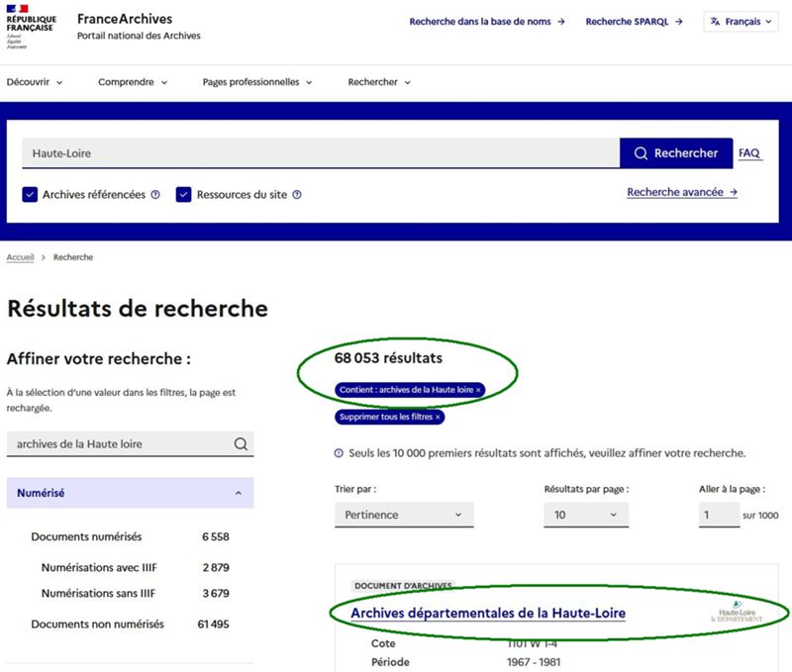
Task: Open the FAQ link
Action: pyautogui.click(x=749, y=153)
